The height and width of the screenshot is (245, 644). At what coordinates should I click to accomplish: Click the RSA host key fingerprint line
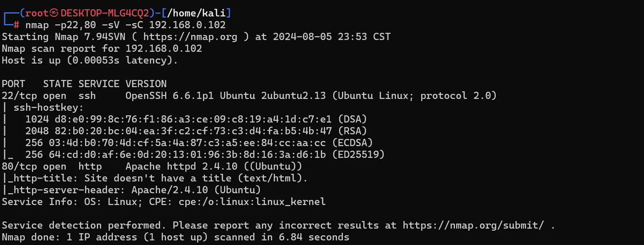coord(196,131)
